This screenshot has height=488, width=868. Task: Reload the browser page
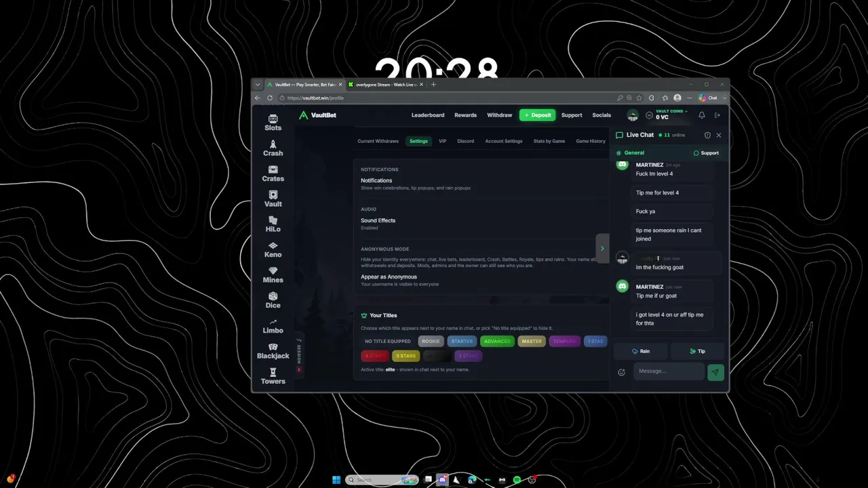pos(270,98)
